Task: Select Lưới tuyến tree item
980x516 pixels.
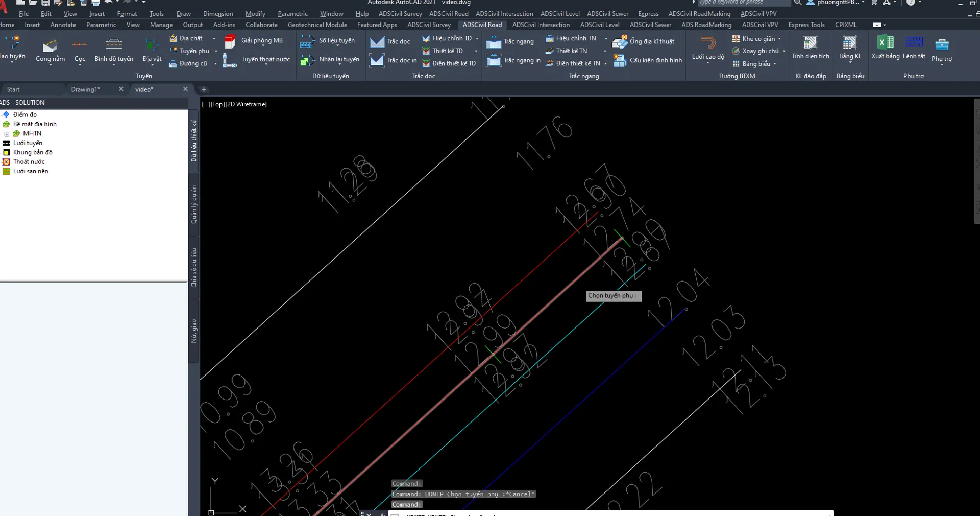Action: 28,143
